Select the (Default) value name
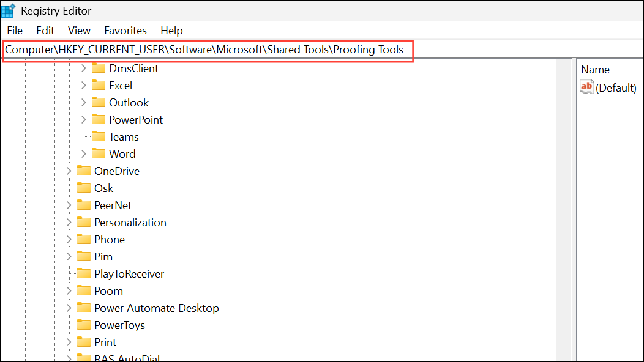This screenshot has width=644, height=362. coord(616,88)
